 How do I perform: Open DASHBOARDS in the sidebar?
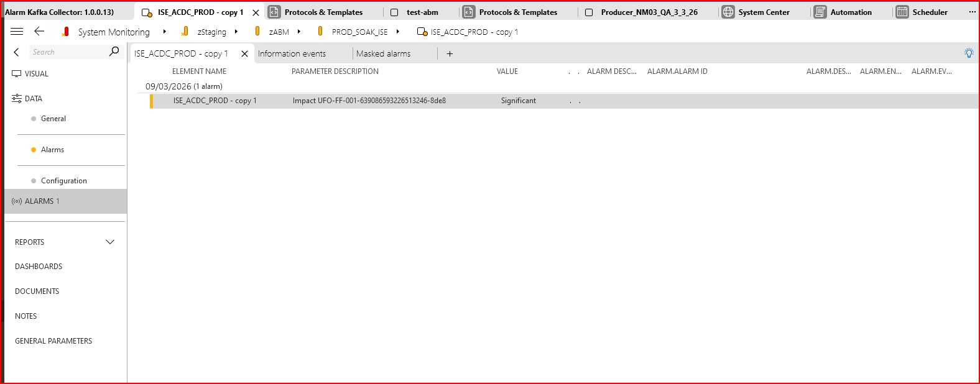pos(39,267)
